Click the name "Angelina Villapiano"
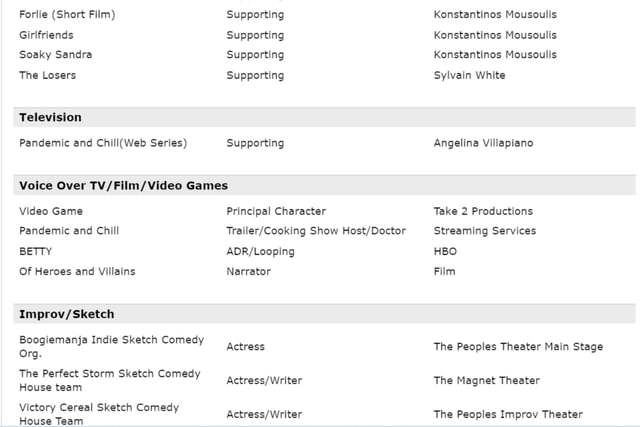The image size is (640, 427). (x=483, y=143)
